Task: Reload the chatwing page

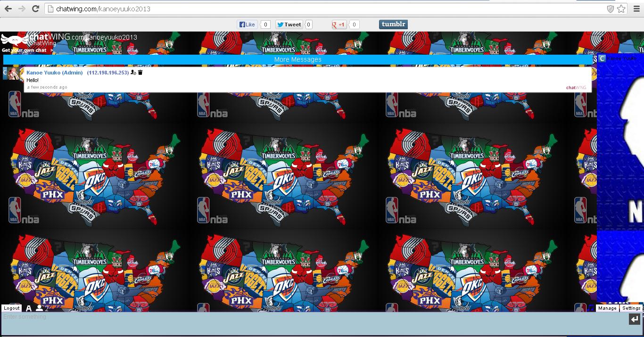Action: [35, 8]
